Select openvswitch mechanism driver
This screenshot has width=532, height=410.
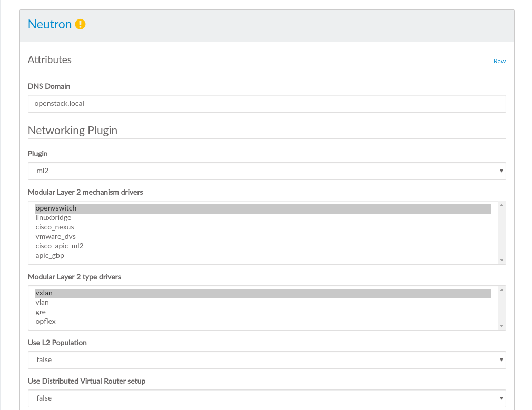[56, 208]
